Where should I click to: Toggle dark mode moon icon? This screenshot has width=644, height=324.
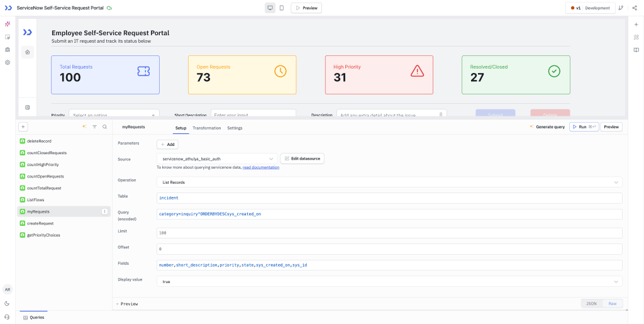coord(8,303)
